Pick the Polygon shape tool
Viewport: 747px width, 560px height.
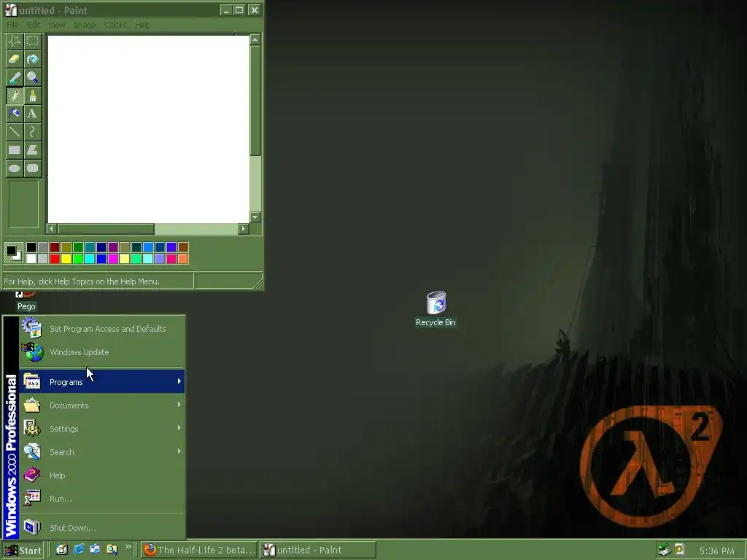click(x=32, y=150)
